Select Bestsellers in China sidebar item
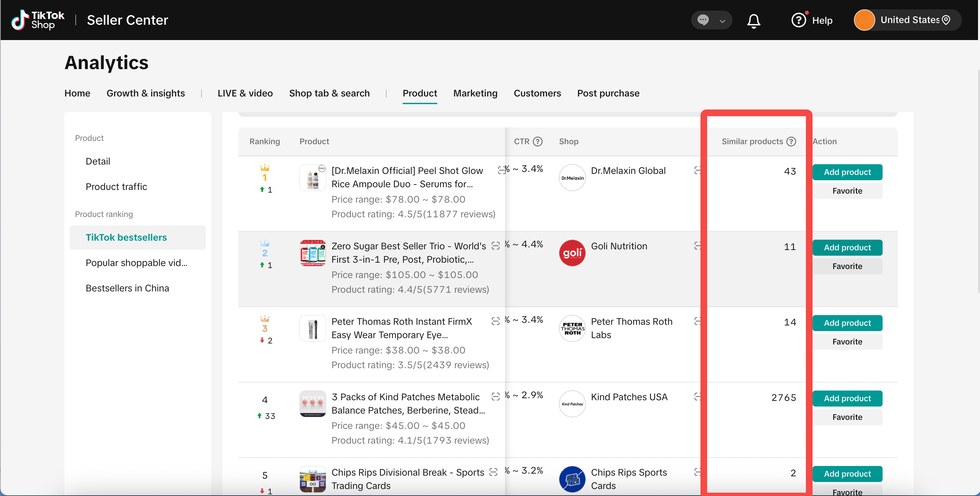980x496 pixels. point(127,288)
